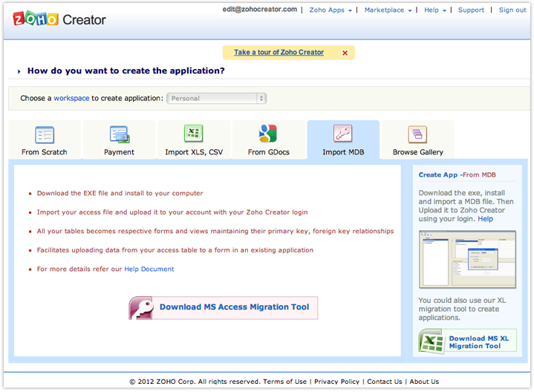Click the Payment card icon
This screenshot has width=534, height=392.
(x=120, y=134)
